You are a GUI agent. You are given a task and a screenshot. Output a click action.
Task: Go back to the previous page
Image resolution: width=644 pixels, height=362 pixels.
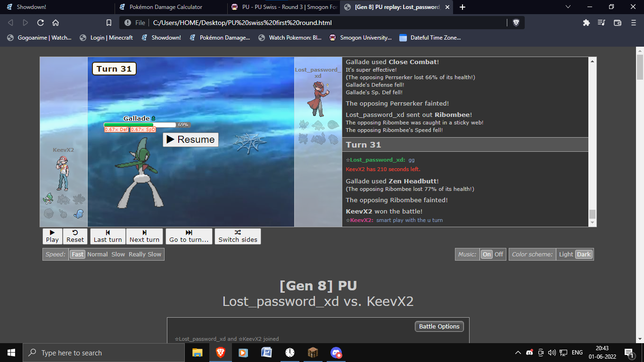click(x=10, y=23)
